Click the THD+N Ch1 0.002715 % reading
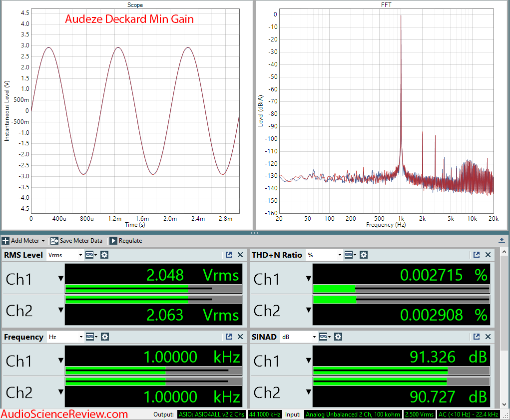The width and height of the screenshot is (510, 420). click(444, 275)
